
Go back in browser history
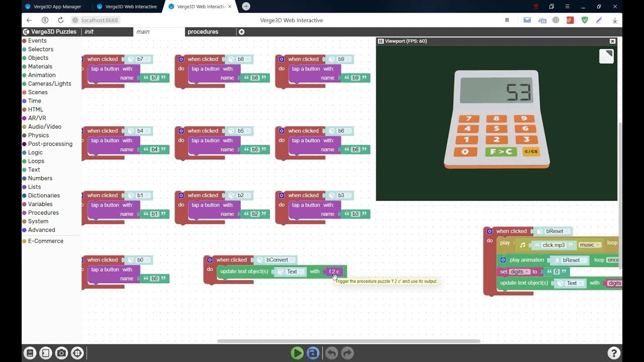click(29, 20)
